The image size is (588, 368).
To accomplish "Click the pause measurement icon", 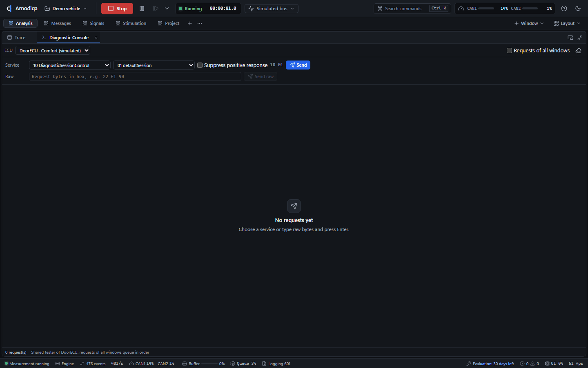I will (142, 9).
